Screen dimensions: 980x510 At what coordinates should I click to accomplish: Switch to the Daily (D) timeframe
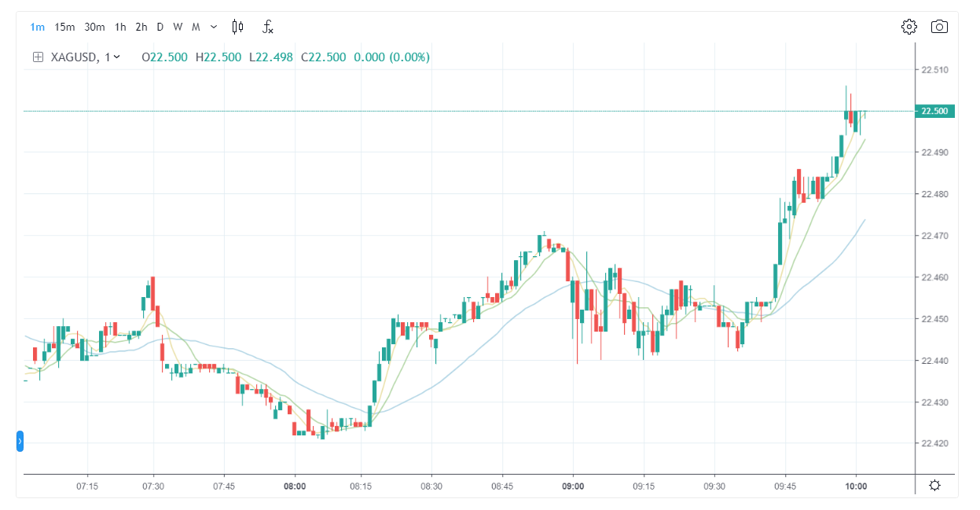(x=160, y=27)
